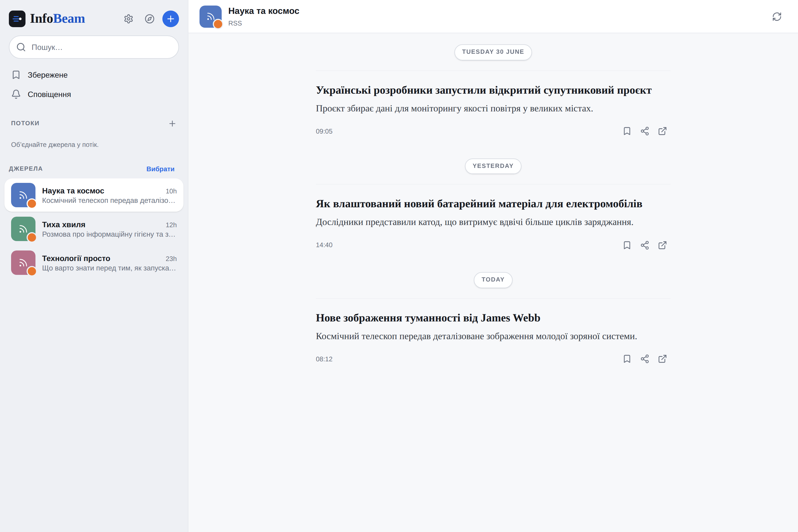Bookmark the James Webb article
Image resolution: width=798 pixels, height=532 pixels.
click(627, 359)
